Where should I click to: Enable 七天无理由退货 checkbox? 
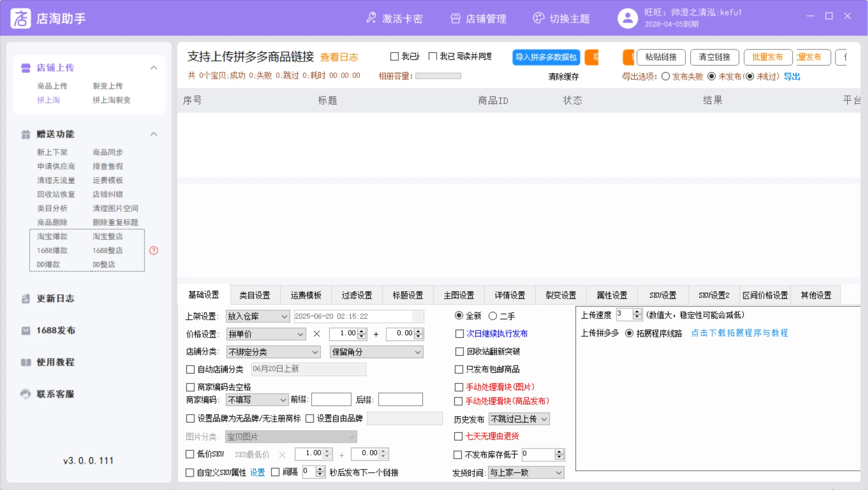[458, 436]
